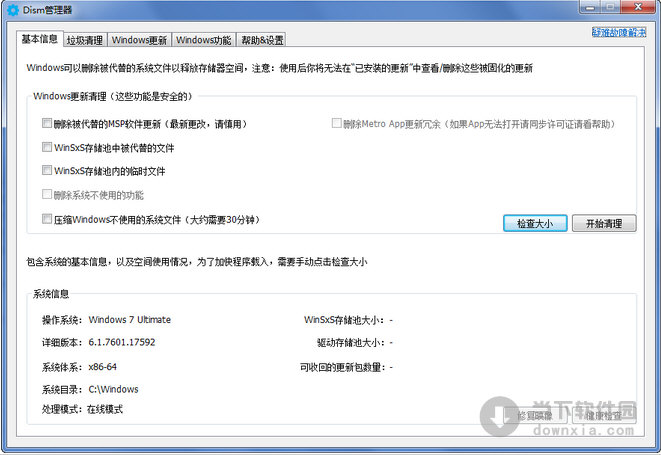Click the 疑难故障解决 link at top right
The height and width of the screenshot is (455, 661).
click(620, 34)
